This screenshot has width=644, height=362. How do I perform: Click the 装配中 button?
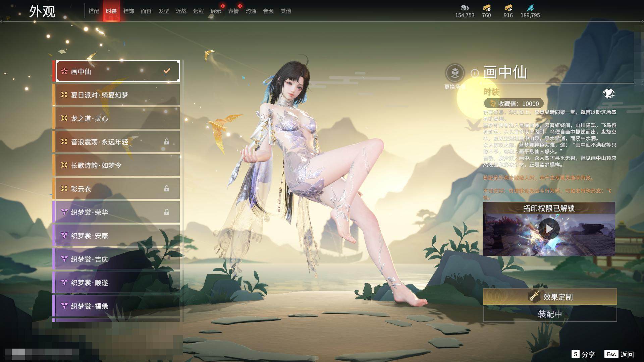(550, 314)
